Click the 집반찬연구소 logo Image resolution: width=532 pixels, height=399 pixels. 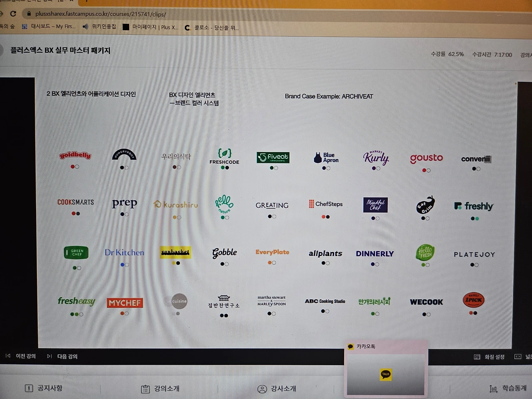(224, 302)
